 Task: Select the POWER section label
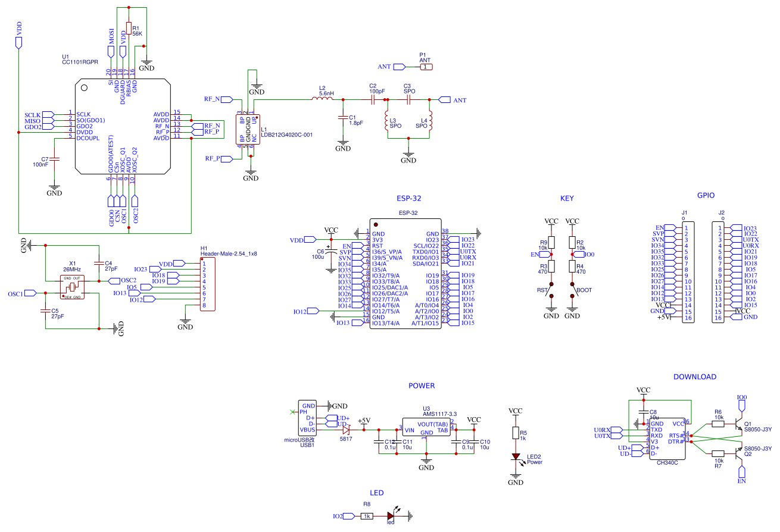tap(422, 386)
